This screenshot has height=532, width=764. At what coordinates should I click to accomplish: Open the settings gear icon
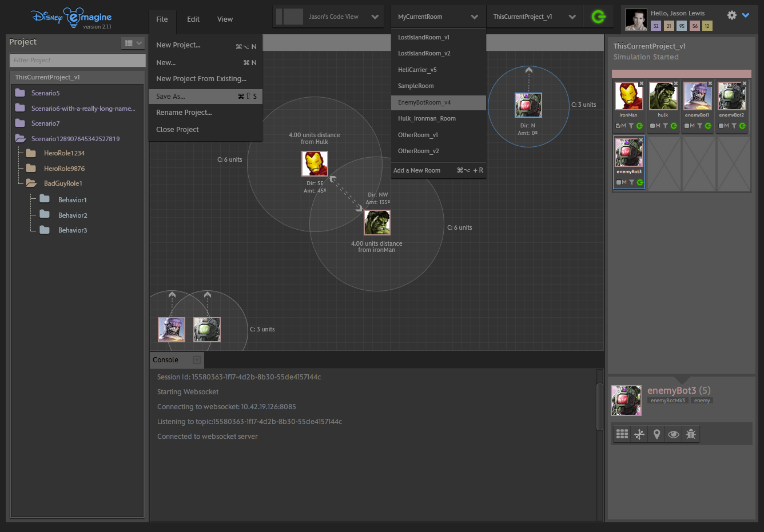tap(732, 15)
